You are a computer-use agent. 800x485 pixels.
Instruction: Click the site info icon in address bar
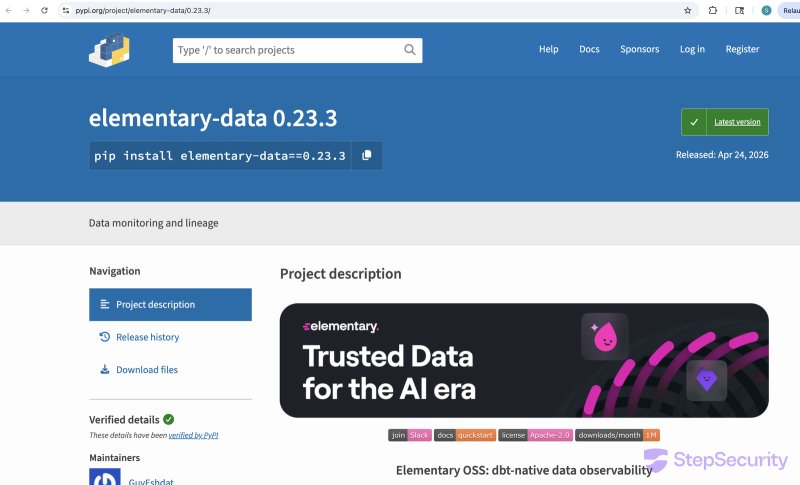(x=66, y=10)
